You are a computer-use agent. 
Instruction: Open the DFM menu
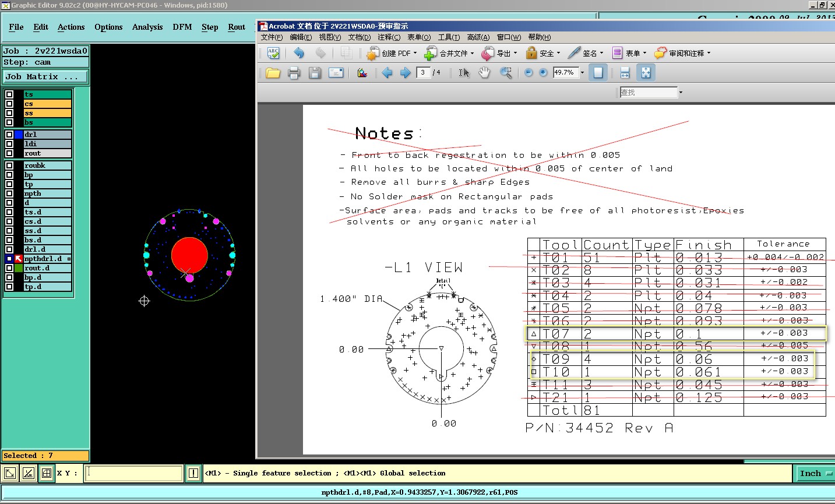coord(182,27)
